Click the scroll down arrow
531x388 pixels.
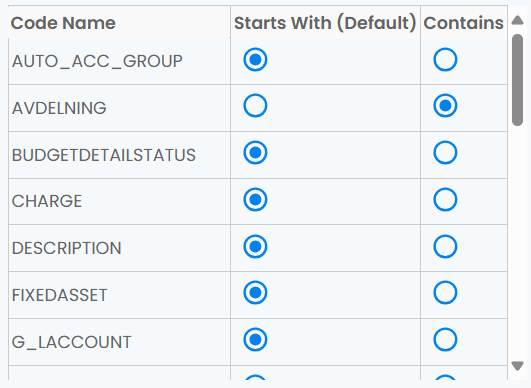[x=517, y=366]
